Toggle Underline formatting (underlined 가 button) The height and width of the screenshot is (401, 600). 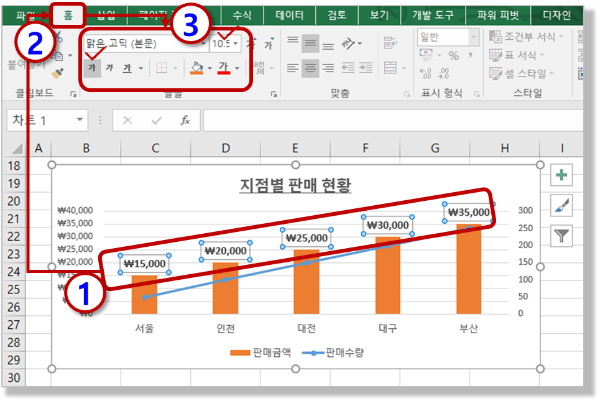pyautogui.click(x=127, y=68)
